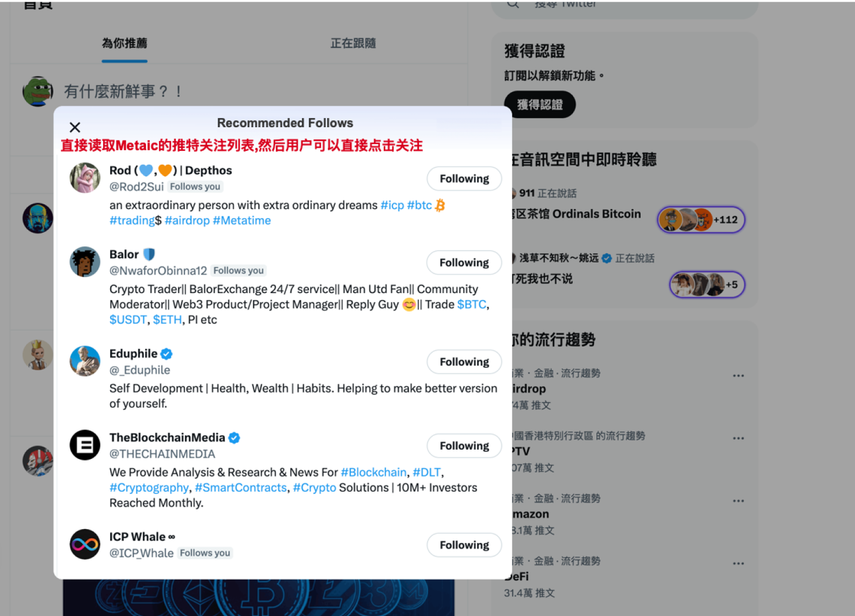
Task: Click the $BTC cashtag link
Action: pos(472,305)
